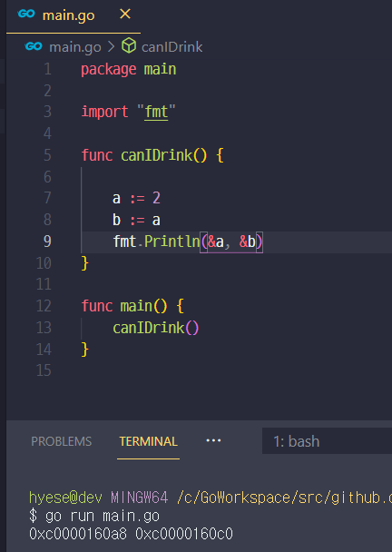392x552 pixels.
Task: Open main.go breadcrumb item
Action: 75,47
